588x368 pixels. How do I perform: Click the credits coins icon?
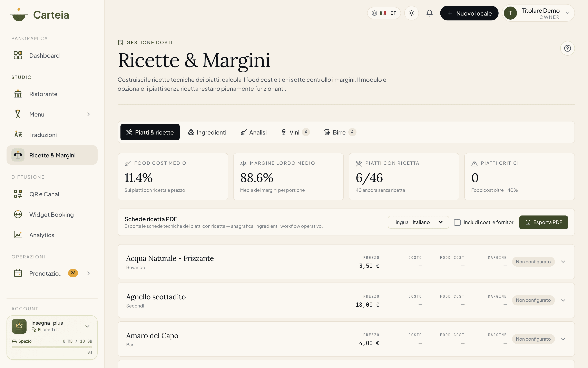(34, 330)
